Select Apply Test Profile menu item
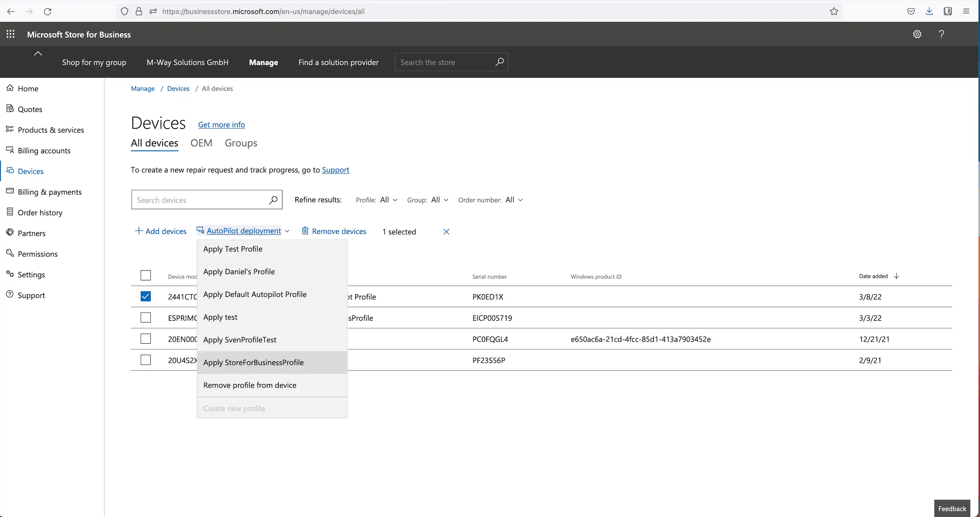 click(x=272, y=249)
